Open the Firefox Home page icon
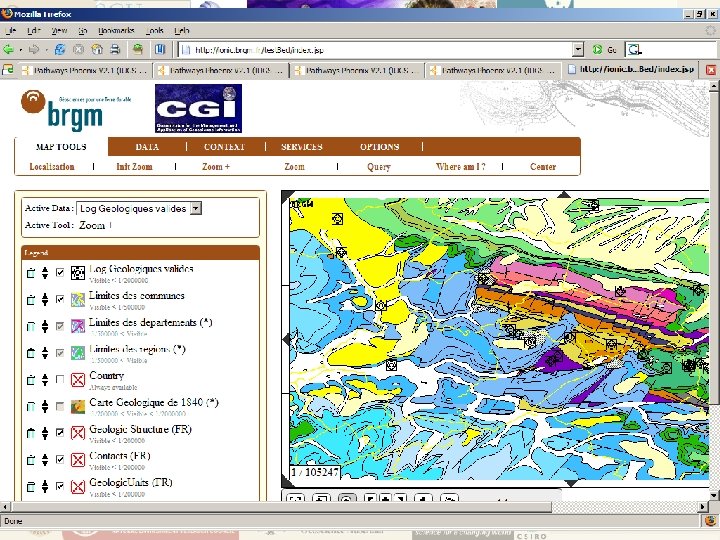This screenshot has width=720, height=540. click(97, 49)
